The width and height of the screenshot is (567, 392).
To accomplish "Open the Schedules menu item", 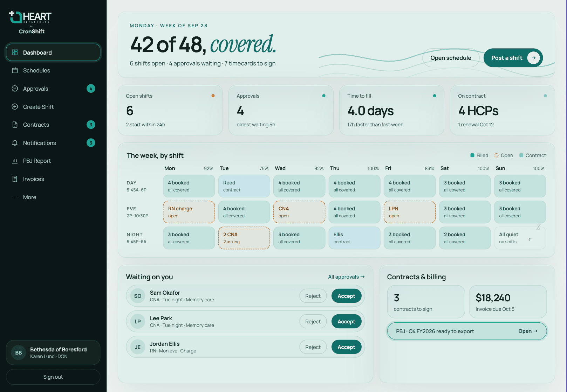I will [x=53, y=70].
